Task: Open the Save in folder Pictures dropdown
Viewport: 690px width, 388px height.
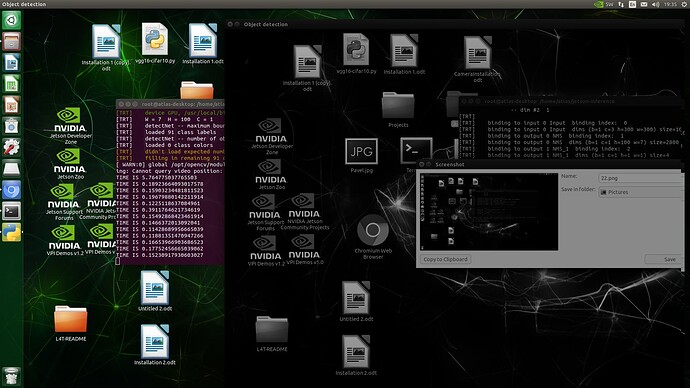Action: (x=639, y=192)
